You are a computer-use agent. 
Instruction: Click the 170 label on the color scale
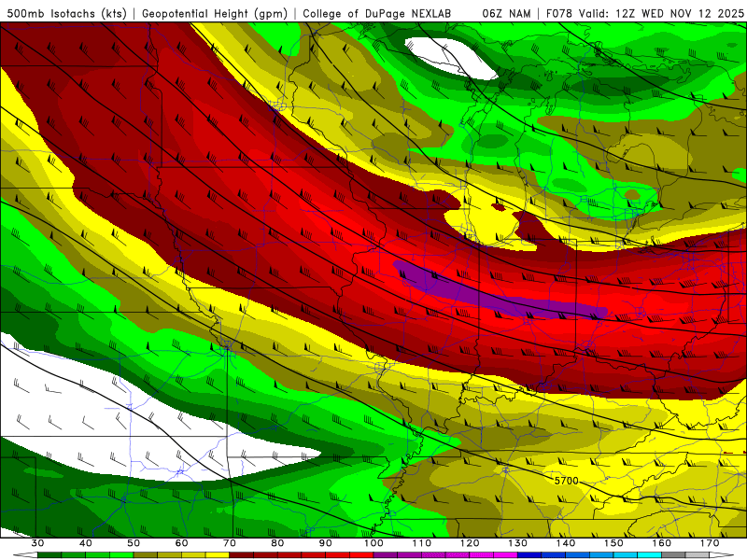[710, 543]
